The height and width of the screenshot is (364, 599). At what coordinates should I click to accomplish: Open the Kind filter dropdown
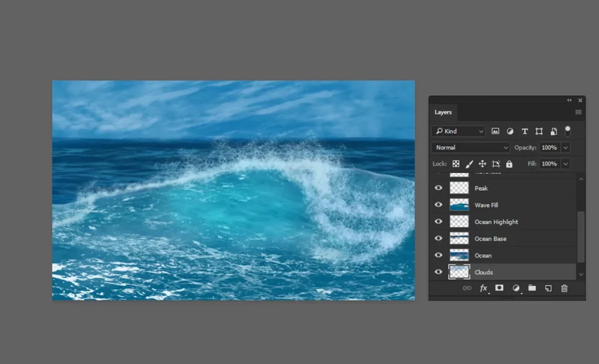[458, 131]
